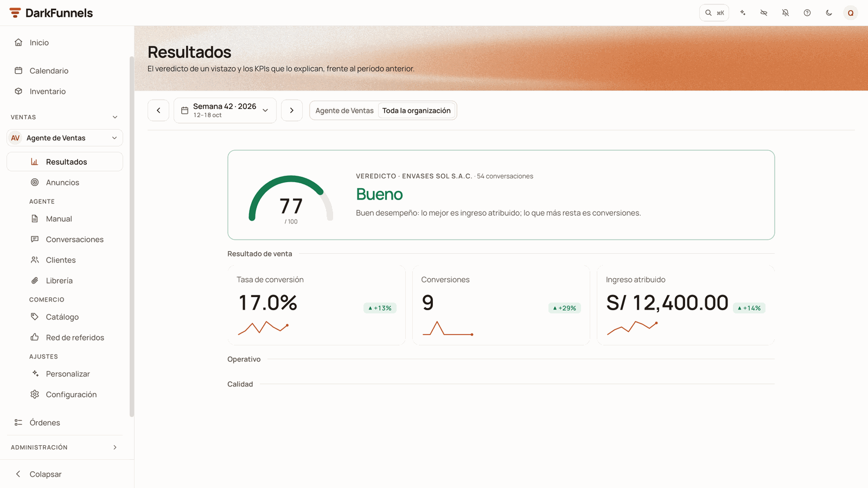
Task: Click the Inventario box icon
Action: click(x=18, y=91)
